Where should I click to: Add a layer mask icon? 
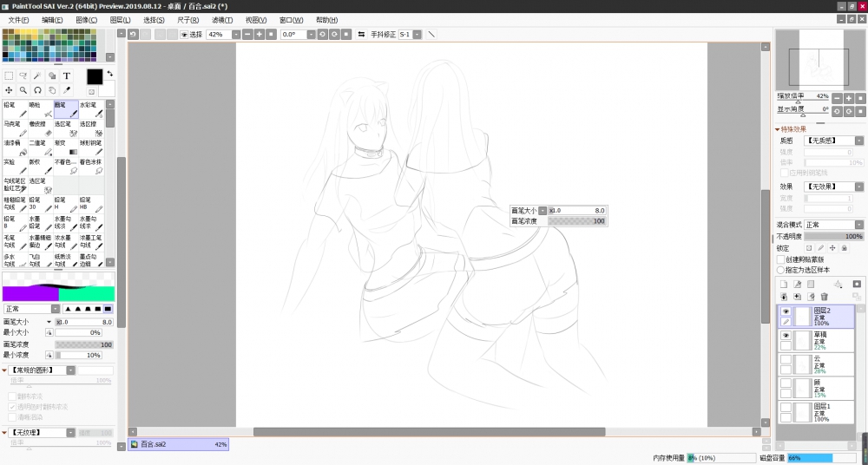coord(858,284)
